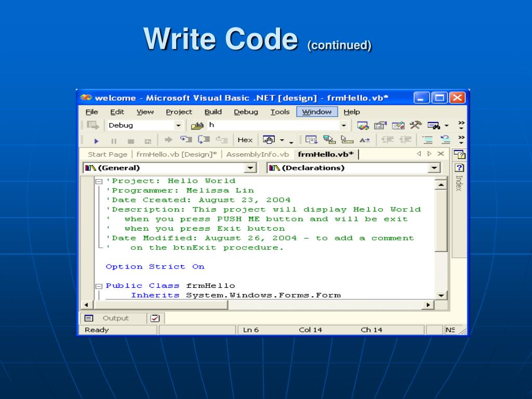The image size is (532, 399).
Task: Click the Step Into debug icon
Action: tap(187, 139)
